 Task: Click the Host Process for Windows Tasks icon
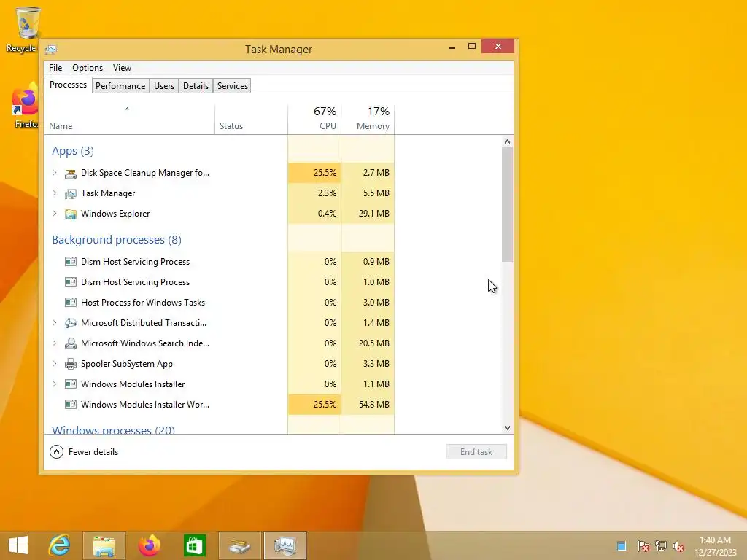click(x=71, y=303)
